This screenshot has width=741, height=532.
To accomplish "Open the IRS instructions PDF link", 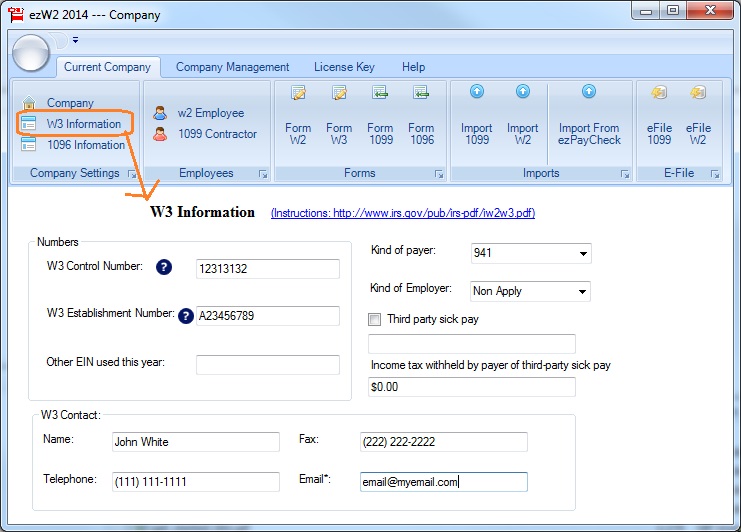I will (x=402, y=214).
